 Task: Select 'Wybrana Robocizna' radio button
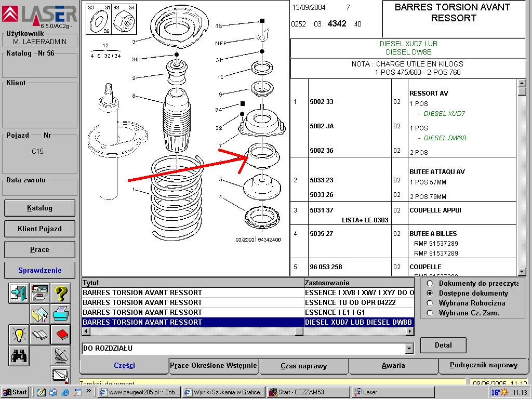point(430,303)
